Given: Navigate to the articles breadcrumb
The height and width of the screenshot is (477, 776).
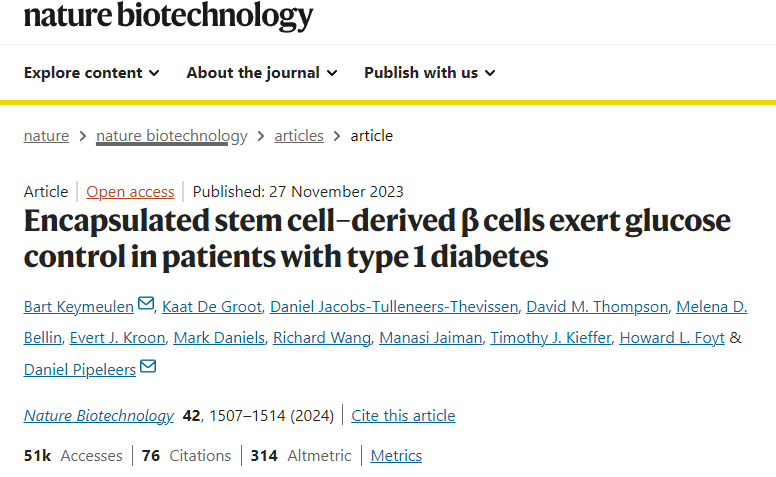Looking at the screenshot, I should point(299,136).
